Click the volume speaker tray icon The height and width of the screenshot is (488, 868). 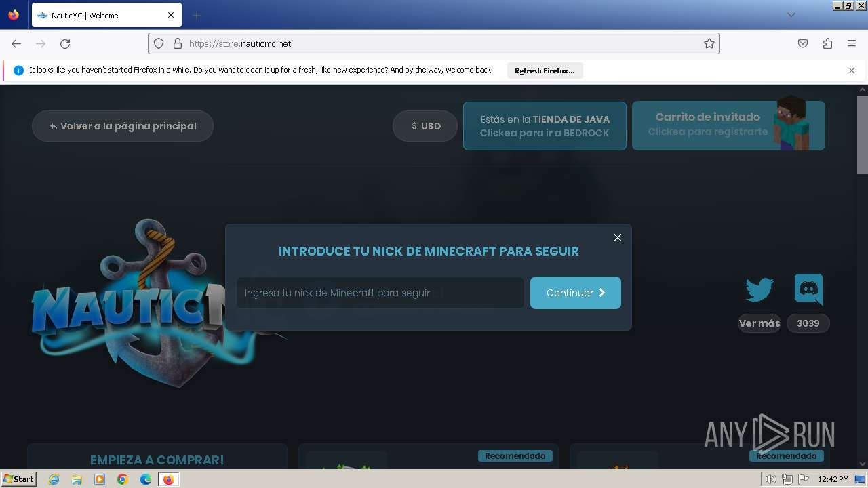[x=771, y=479]
